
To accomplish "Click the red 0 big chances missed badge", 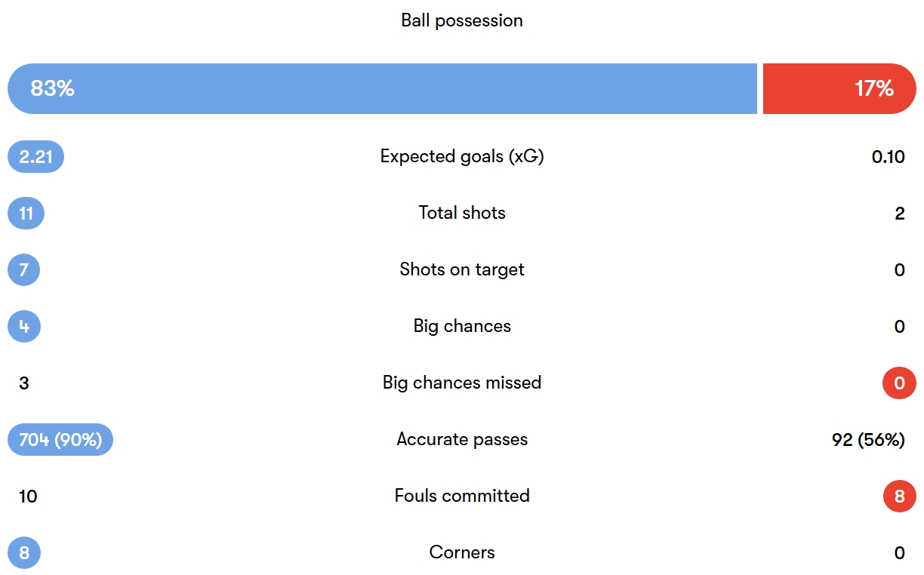I will [x=899, y=383].
